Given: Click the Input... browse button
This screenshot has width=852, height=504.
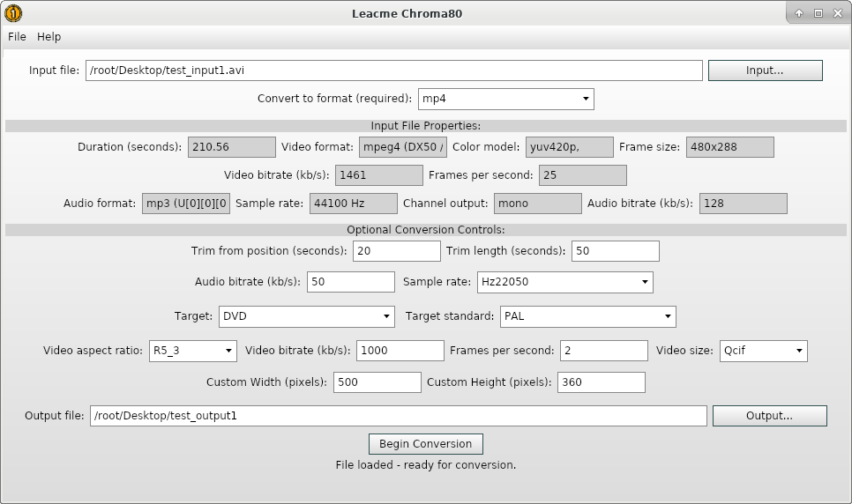Looking at the screenshot, I should (765, 70).
